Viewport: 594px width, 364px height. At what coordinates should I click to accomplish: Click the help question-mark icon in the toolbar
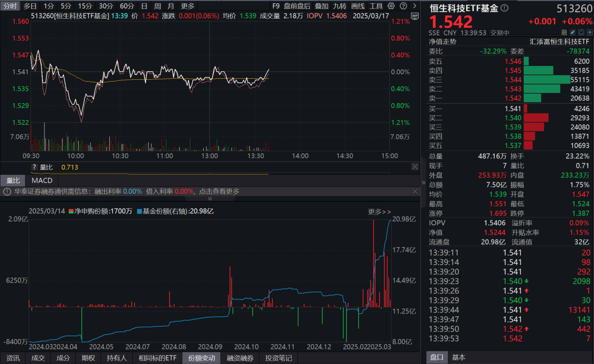pos(404,6)
